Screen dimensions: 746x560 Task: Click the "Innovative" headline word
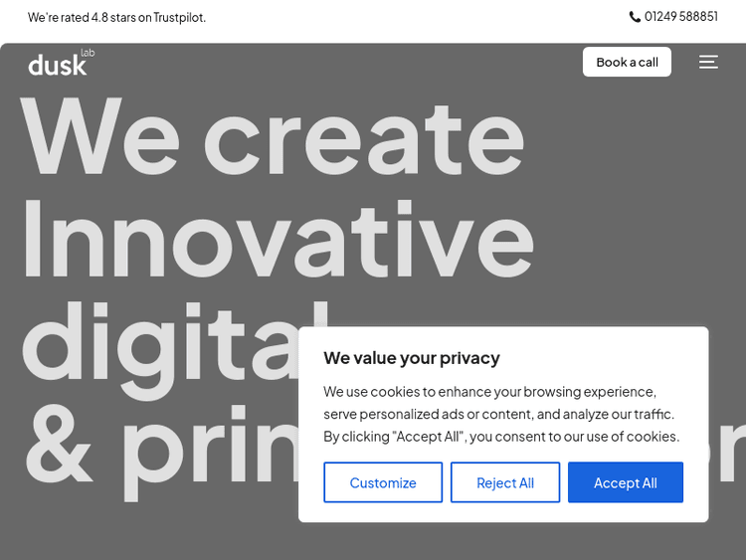[x=277, y=240]
